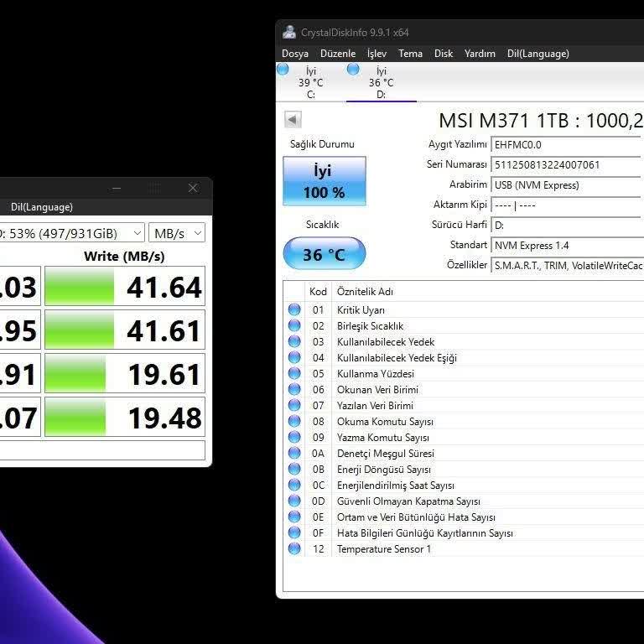Select the row text Temperature Sensor 1
The height and width of the screenshot is (644, 644).
coord(384,549)
